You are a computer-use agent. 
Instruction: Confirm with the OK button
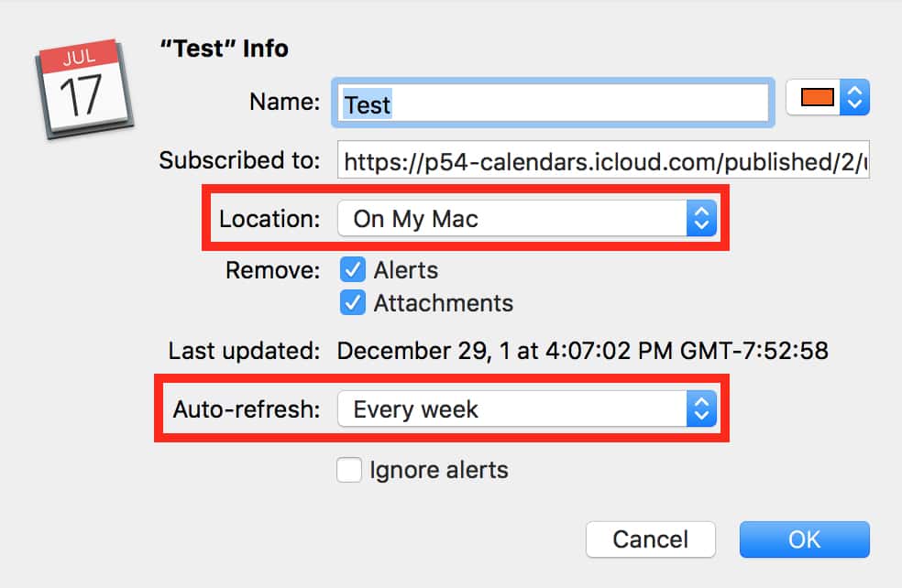804,539
